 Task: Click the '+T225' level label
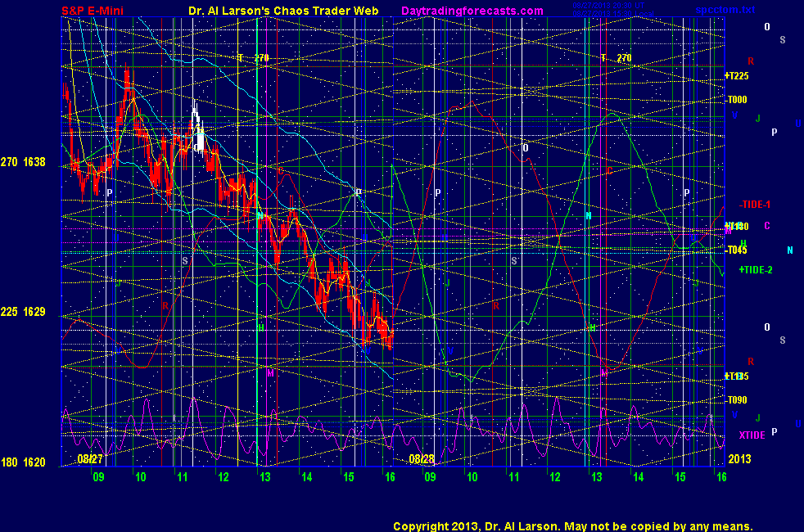(736, 76)
